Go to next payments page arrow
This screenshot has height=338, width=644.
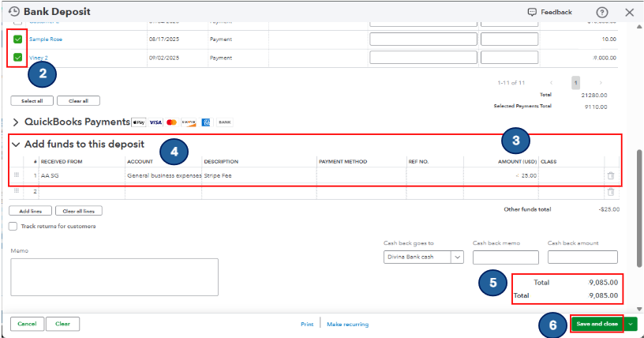pos(601,83)
